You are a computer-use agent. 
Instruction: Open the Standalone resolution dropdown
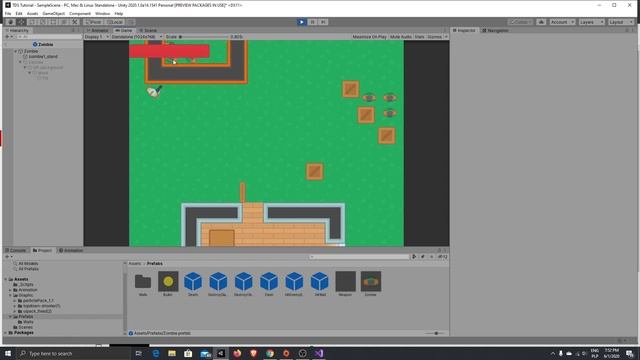tap(137, 37)
